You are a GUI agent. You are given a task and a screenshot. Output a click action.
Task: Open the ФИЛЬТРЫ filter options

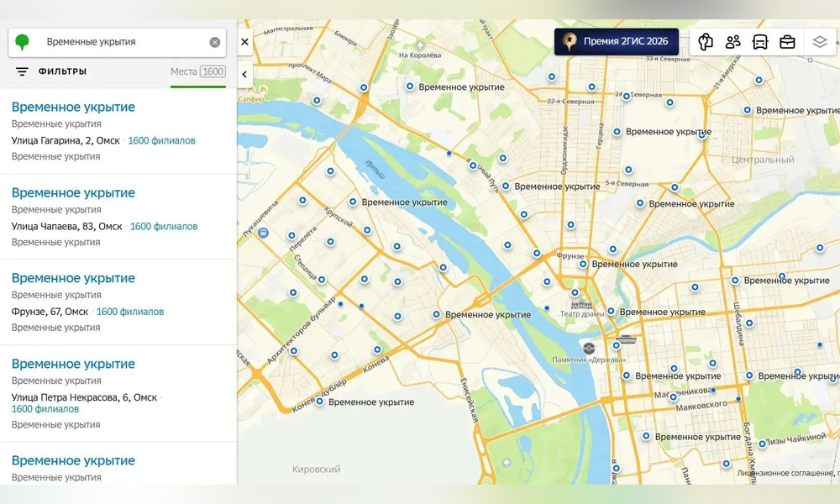pos(62,71)
